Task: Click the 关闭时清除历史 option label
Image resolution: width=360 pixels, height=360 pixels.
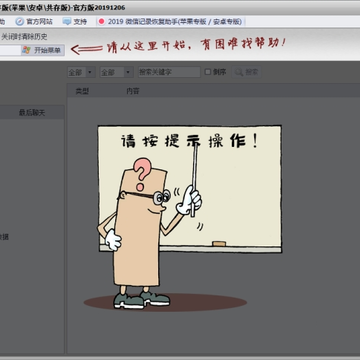Action: 24,37
